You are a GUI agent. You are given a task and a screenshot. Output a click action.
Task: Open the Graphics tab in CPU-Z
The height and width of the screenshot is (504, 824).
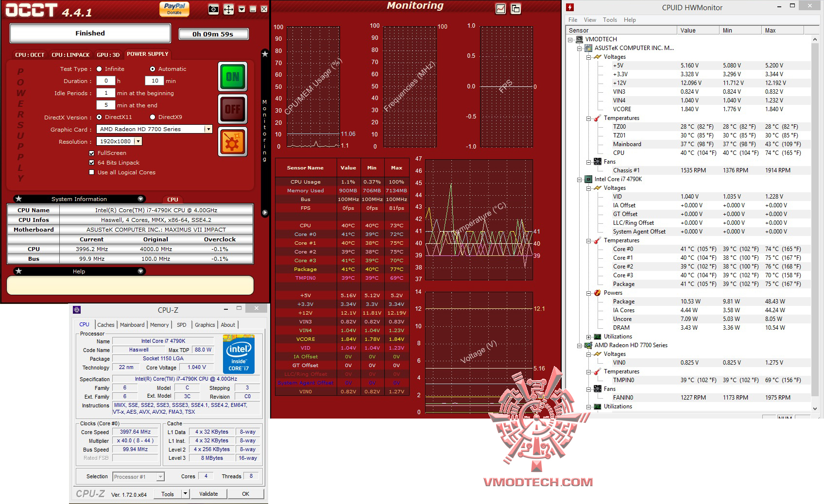tap(205, 325)
